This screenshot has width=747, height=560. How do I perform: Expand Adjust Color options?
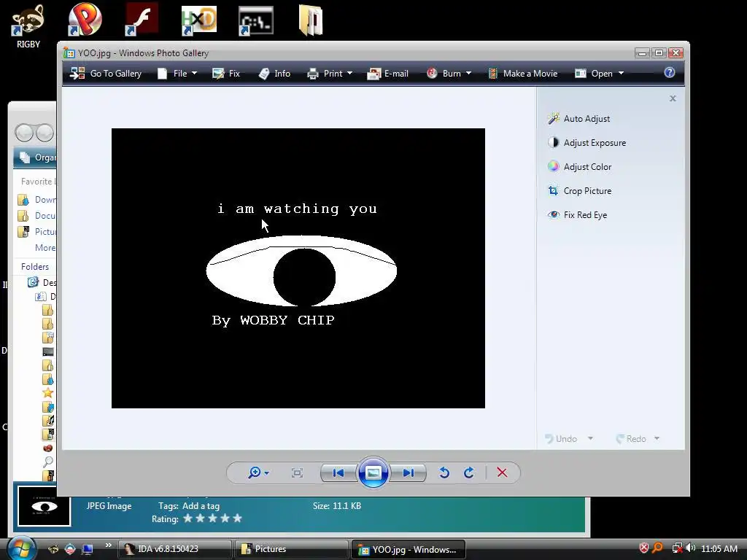point(580,167)
